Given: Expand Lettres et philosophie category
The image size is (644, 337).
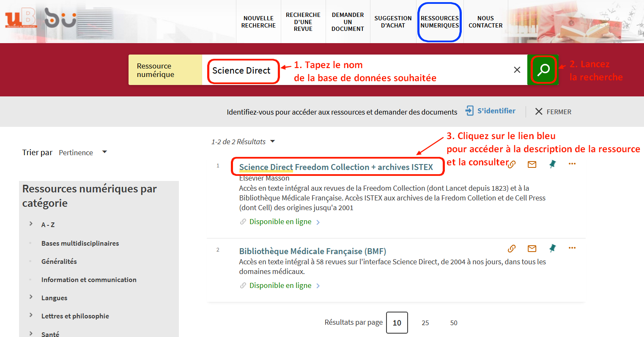Looking at the screenshot, I should (31, 315).
